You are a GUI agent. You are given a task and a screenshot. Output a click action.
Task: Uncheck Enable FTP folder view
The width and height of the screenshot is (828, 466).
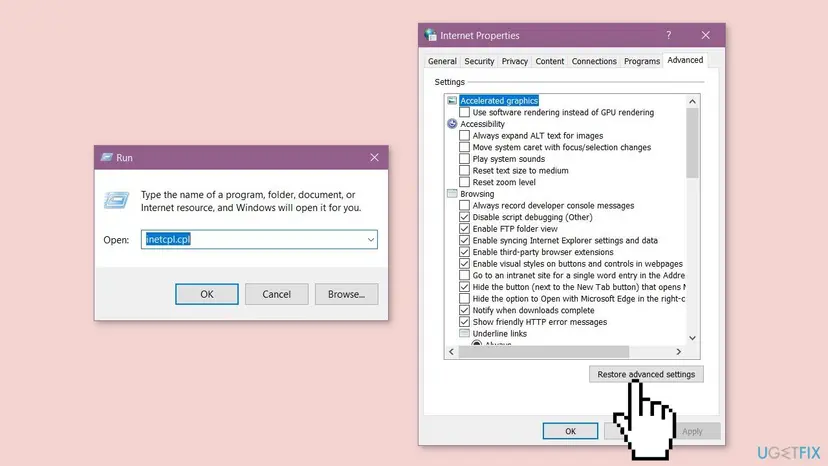(464, 228)
